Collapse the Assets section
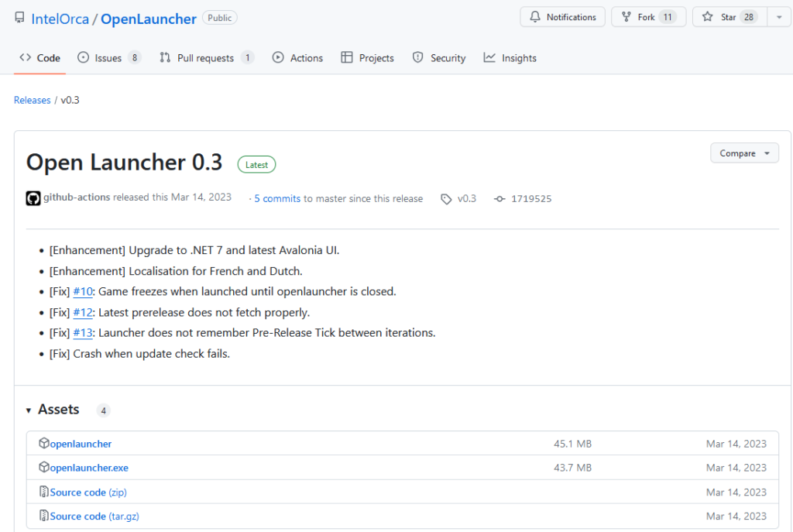The image size is (793, 532). coord(29,410)
